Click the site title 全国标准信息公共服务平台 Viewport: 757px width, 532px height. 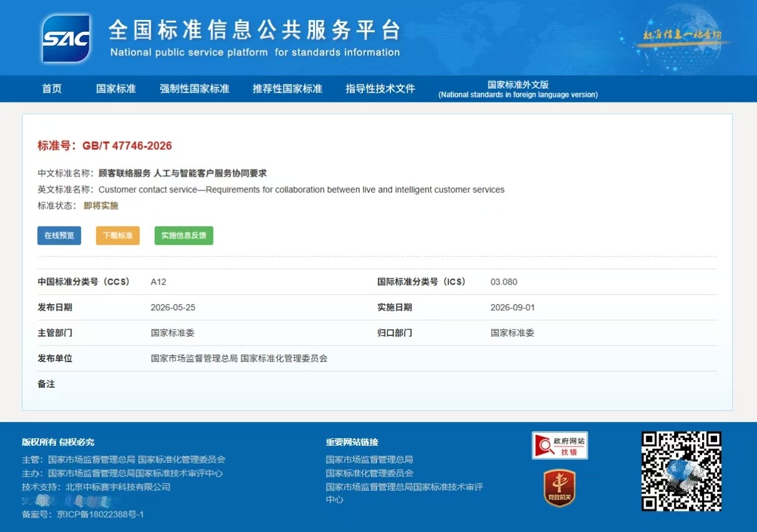pyautogui.click(x=254, y=30)
